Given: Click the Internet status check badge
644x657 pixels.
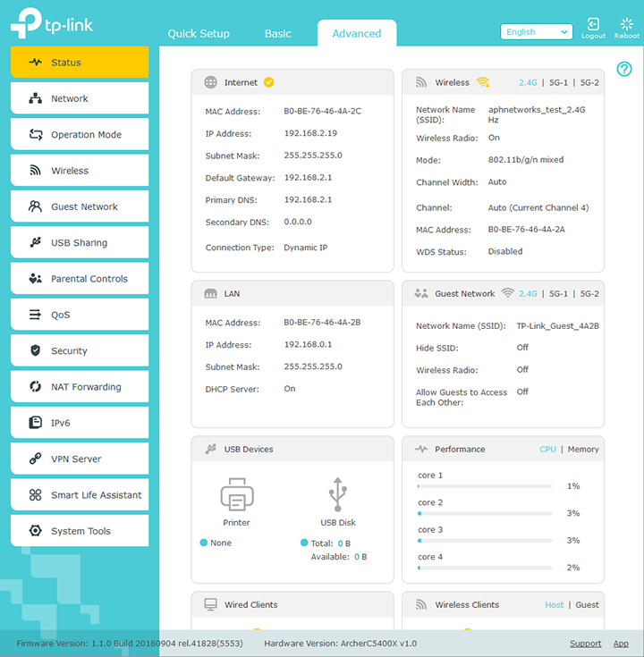Looking at the screenshot, I should pyautogui.click(x=269, y=82).
